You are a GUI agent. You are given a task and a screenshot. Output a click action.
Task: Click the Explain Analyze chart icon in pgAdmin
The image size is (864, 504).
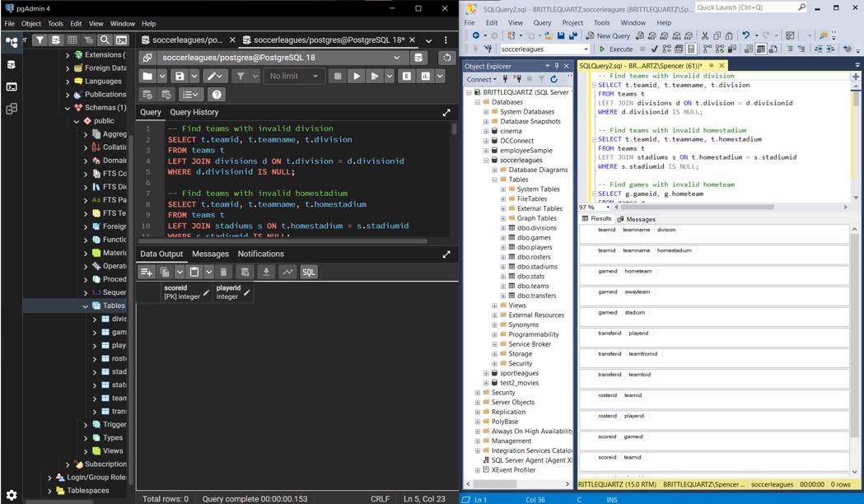coord(425,76)
